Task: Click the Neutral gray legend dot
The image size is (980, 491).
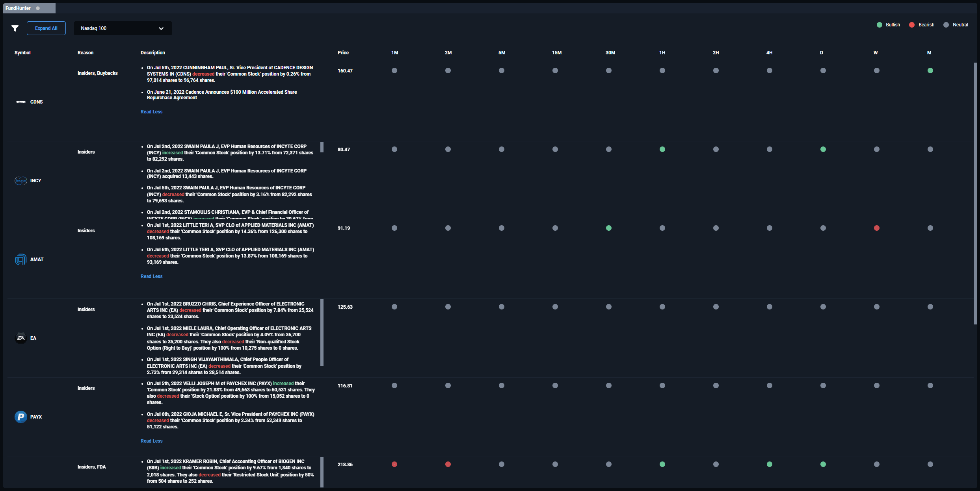Action: (x=946, y=25)
